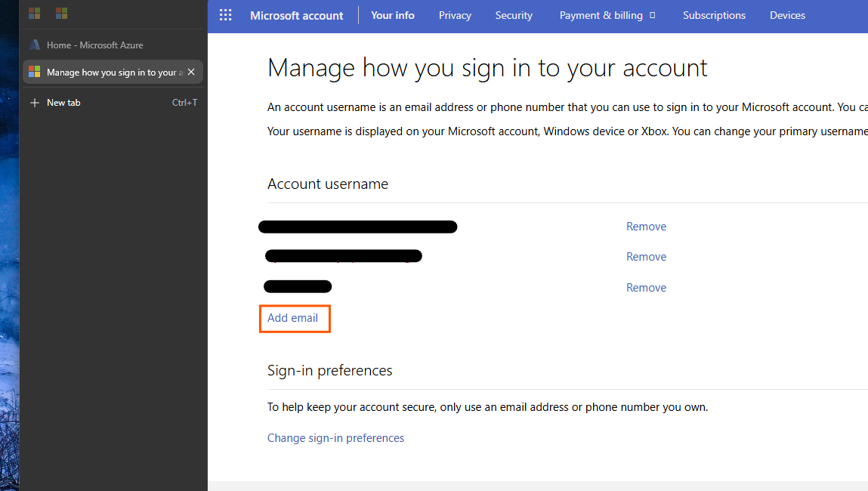The width and height of the screenshot is (868, 491).
Task: Click the plus icon for New tab
Action: point(34,103)
